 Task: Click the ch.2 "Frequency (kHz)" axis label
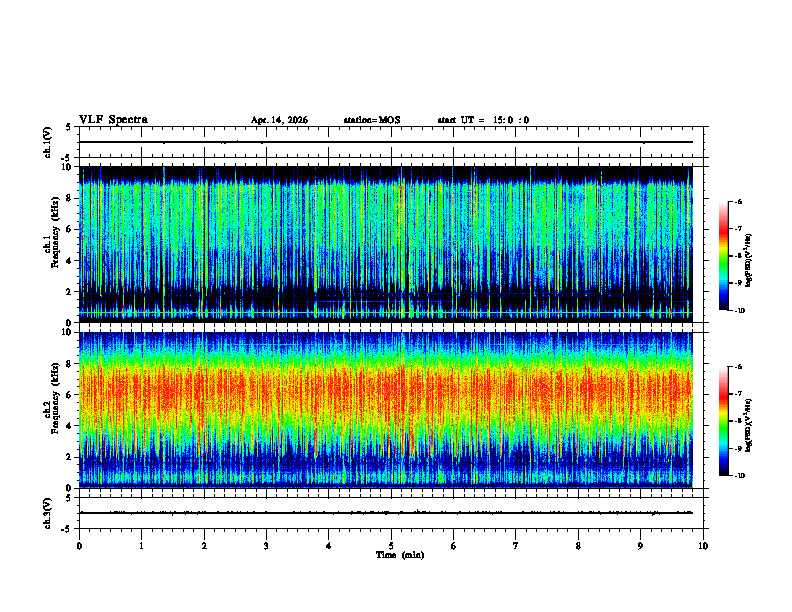[x=55, y=398]
